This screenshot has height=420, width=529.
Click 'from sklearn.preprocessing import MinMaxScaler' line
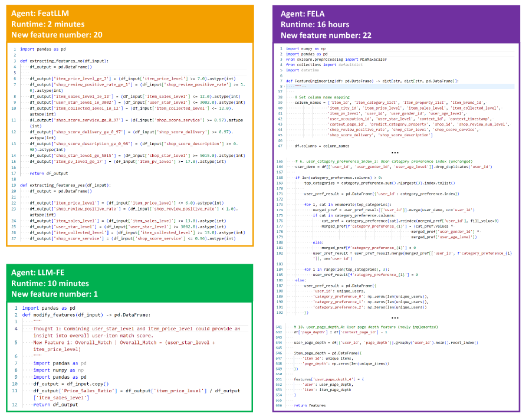[x=336, y=60]
